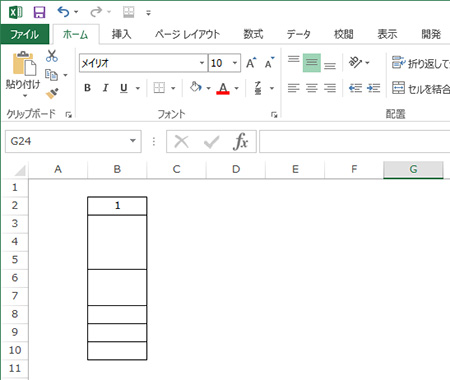Open the font color dropdown arrow

(237, 88)
